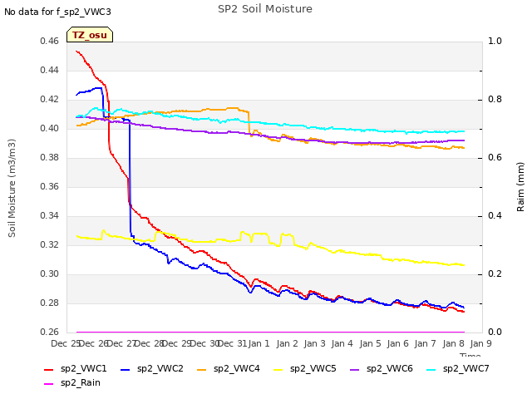Click the Raim (mm) right axis label
The height and width of the screenshot is (399, 532).
coord(520,187)
